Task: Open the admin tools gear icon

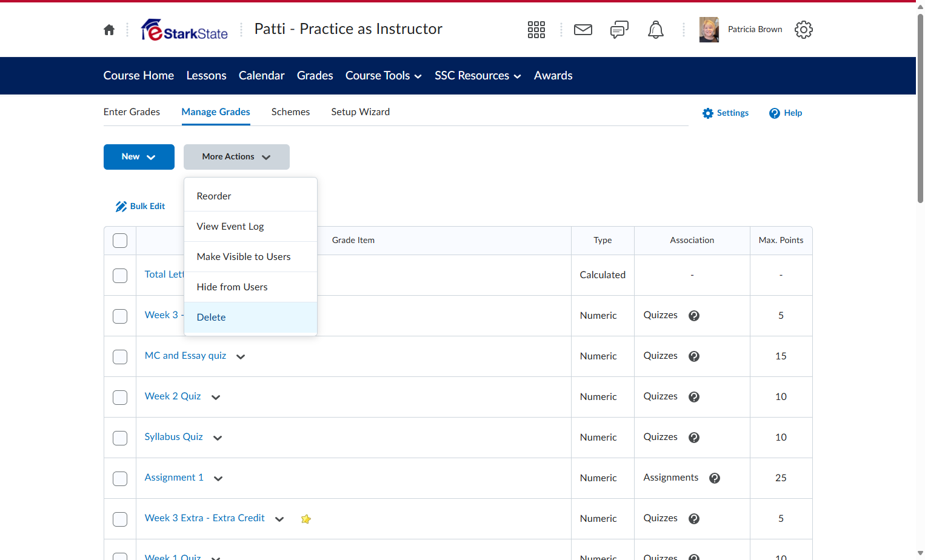Action: click(x=804, y=30)
